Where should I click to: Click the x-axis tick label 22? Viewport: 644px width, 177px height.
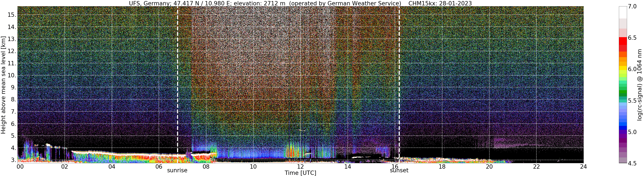click(x=536, y=167)
